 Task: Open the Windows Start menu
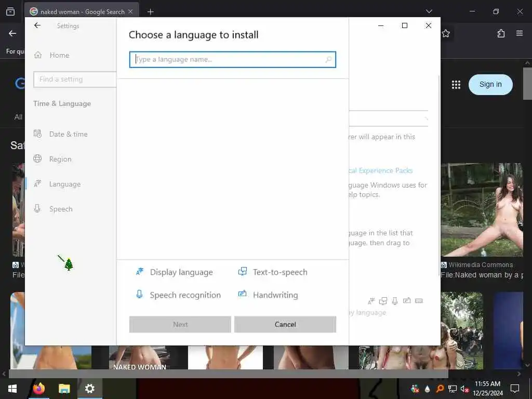point(12,389)
